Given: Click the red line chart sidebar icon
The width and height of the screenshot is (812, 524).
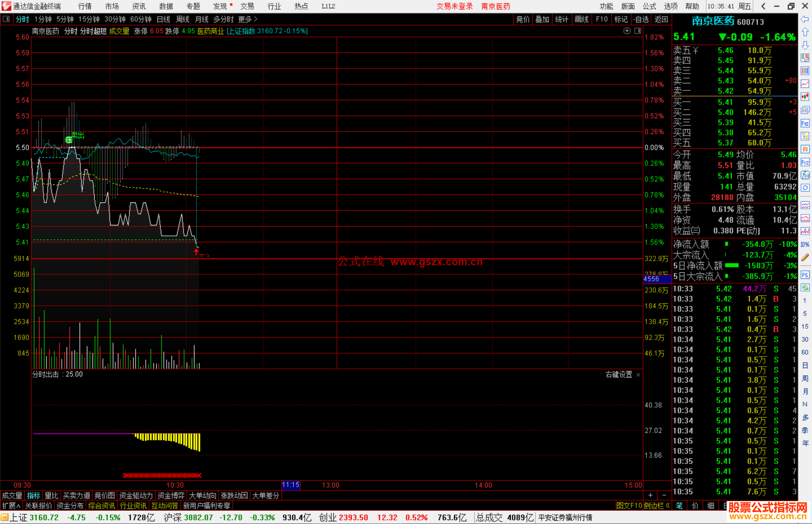Looking at the screenshot, I should point(805,84).
